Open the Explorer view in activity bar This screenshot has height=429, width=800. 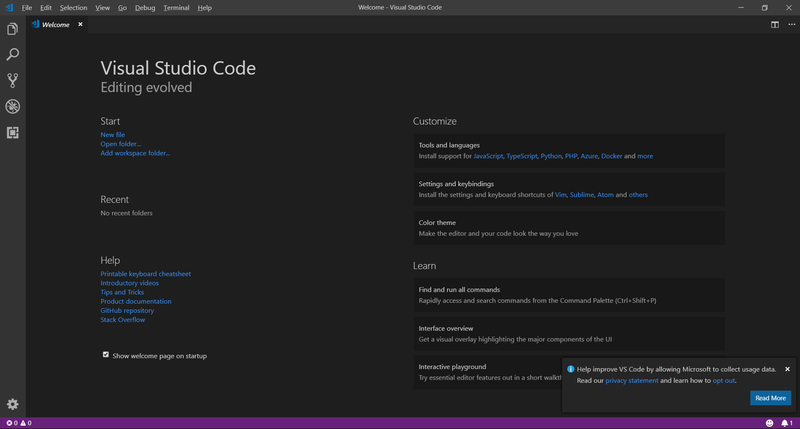(x=13, y=30)
